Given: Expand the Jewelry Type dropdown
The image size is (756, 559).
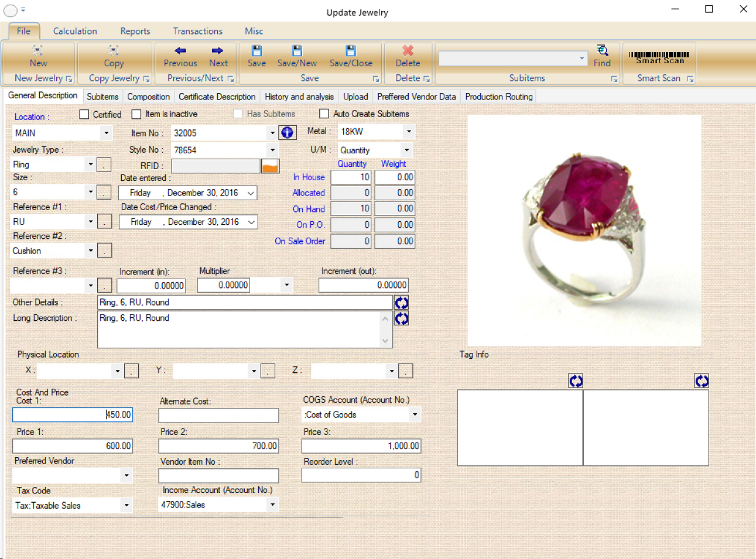Looking at the screenshot, I should [91, 164].
